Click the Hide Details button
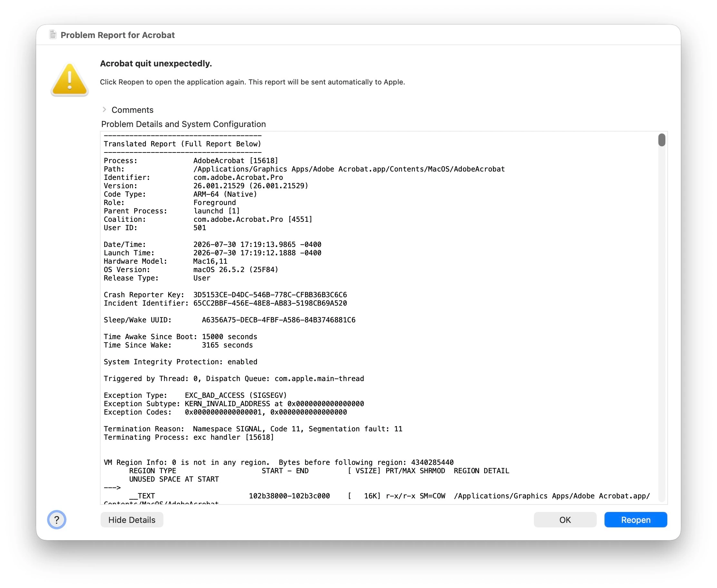 [132, 520]
